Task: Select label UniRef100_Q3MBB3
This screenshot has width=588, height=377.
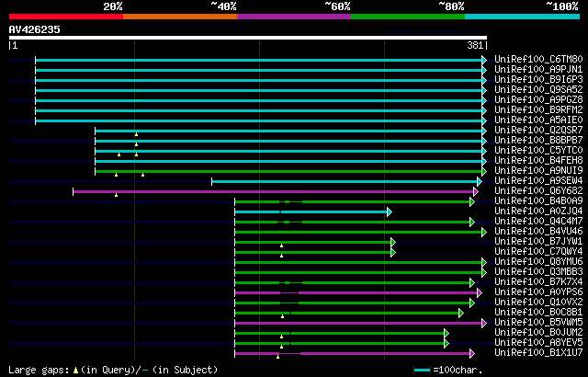Action: click(x=538, y=271)
